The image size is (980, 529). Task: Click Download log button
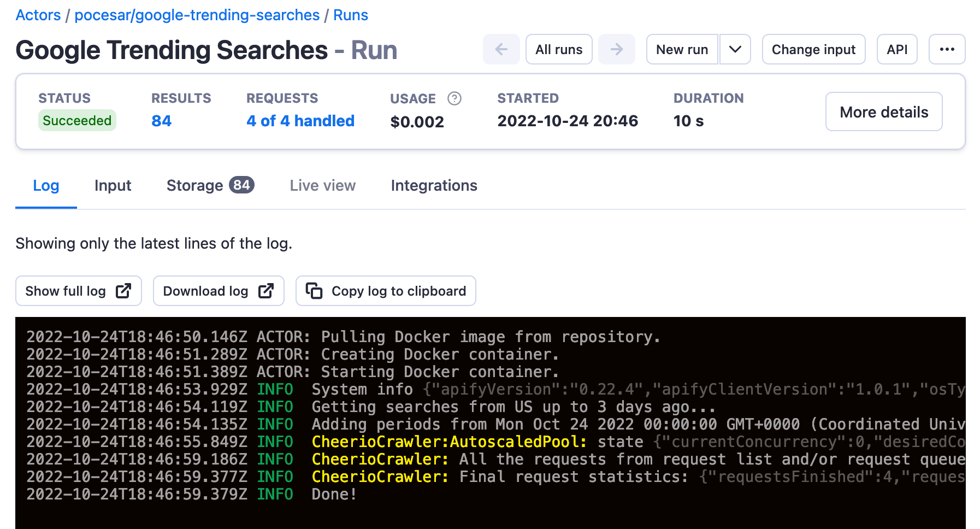coord(219,291)
